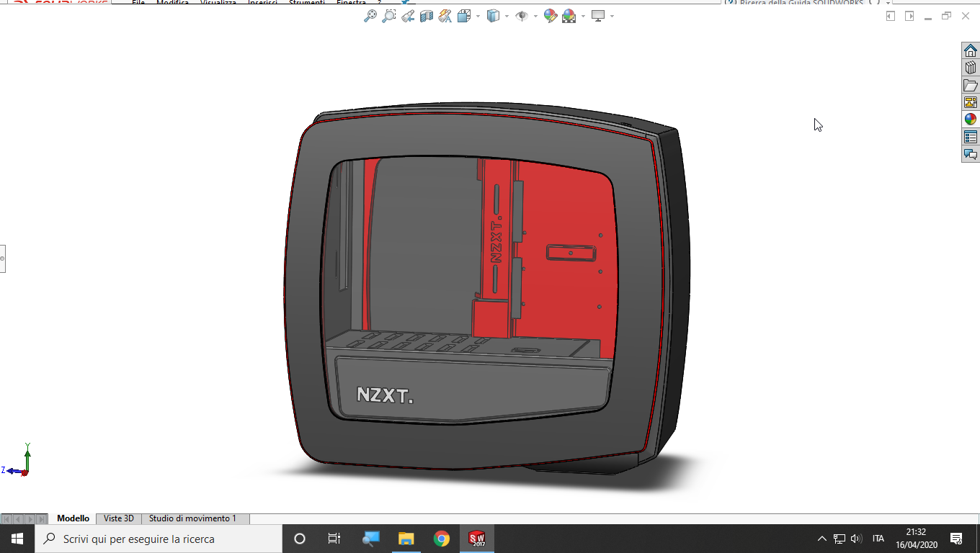Viewport: 980px width, 553px height.
Task: Open the View Palette tab
Action: (x=971, y=102)
